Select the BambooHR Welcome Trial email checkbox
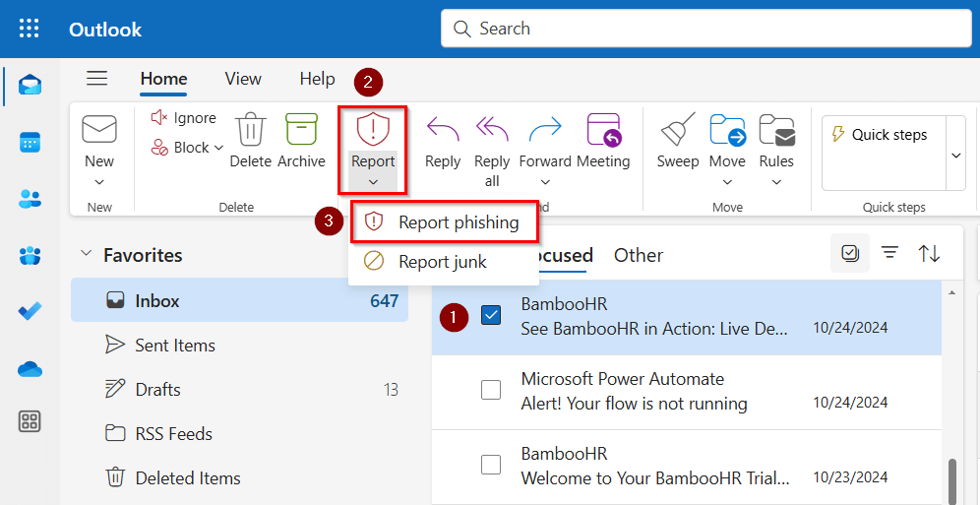The height and width of the screenshot is (505, 980). click(491, 465)
